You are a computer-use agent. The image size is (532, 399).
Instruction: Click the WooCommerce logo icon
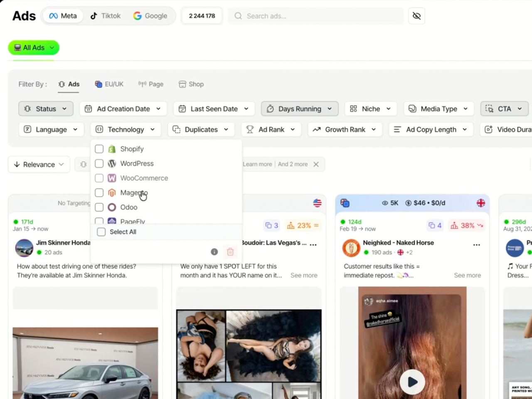pyautogui.click(x=112, y=178)
